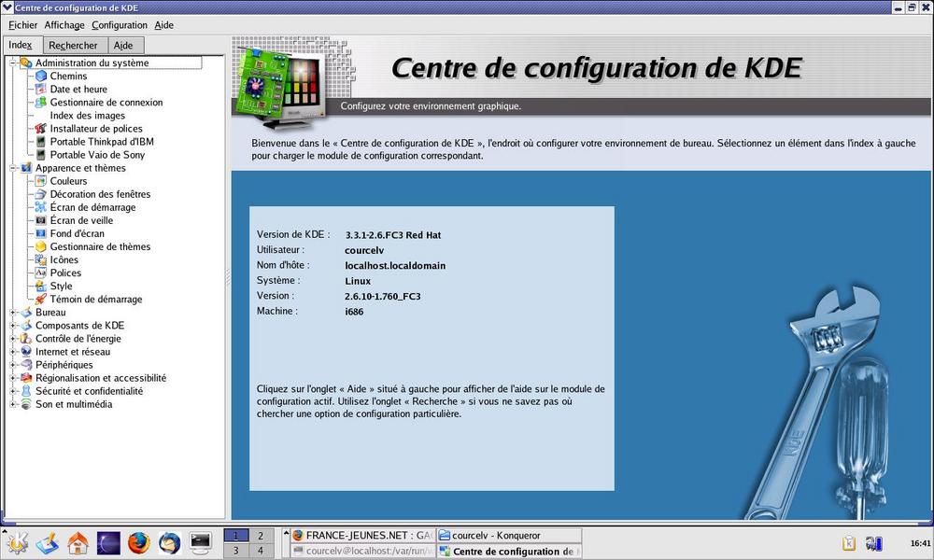Activate the courcelv@localhost terminal taskbar entry
This screenshot has width=934, height=560.
coord(362,551)
